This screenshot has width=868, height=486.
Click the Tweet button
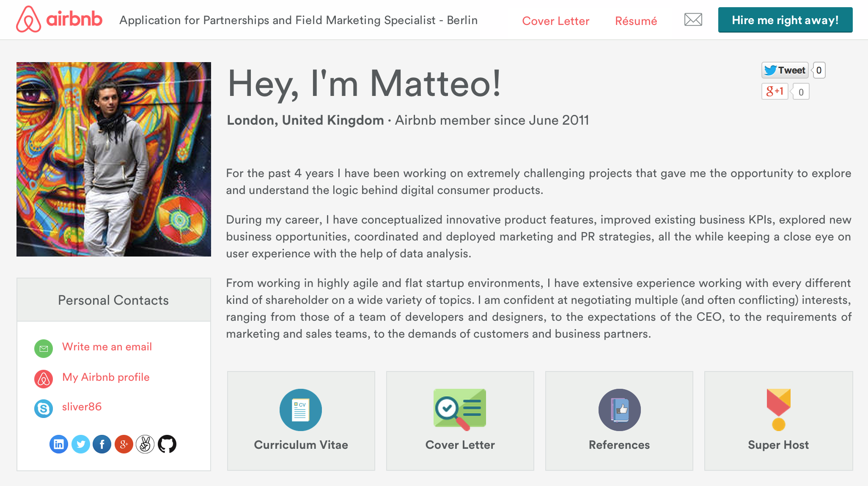pyautogui.click(x=785, y=70)
